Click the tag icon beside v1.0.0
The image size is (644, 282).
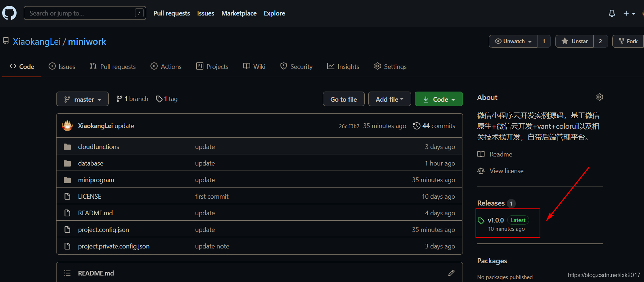[481, 221]
